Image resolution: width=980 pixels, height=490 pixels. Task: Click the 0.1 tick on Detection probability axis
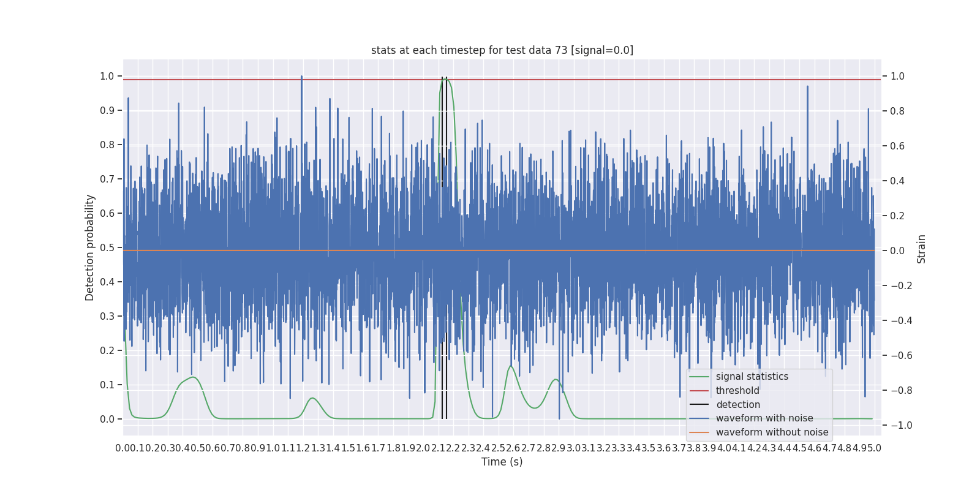pos(107,385)
